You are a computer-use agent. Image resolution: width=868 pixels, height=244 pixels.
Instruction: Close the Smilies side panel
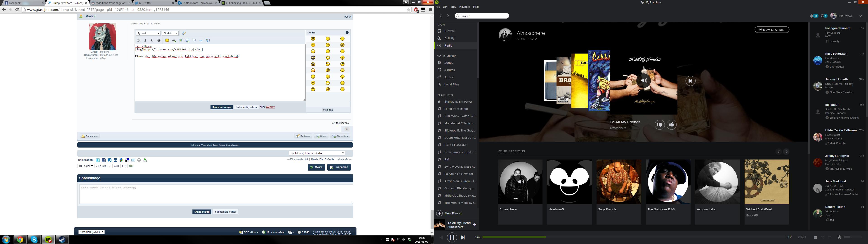pyautogui.click(x=347, y=33)
